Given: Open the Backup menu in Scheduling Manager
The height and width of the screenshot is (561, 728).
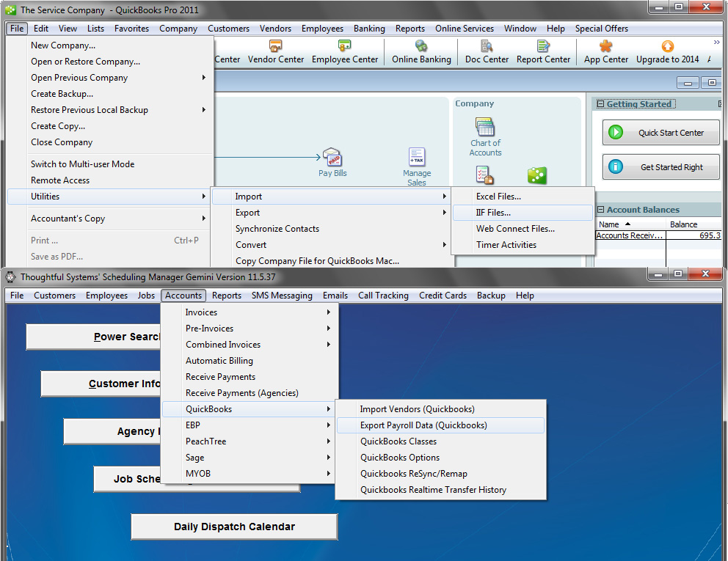Looking at the screenshot, I should [x=491, y=296].
